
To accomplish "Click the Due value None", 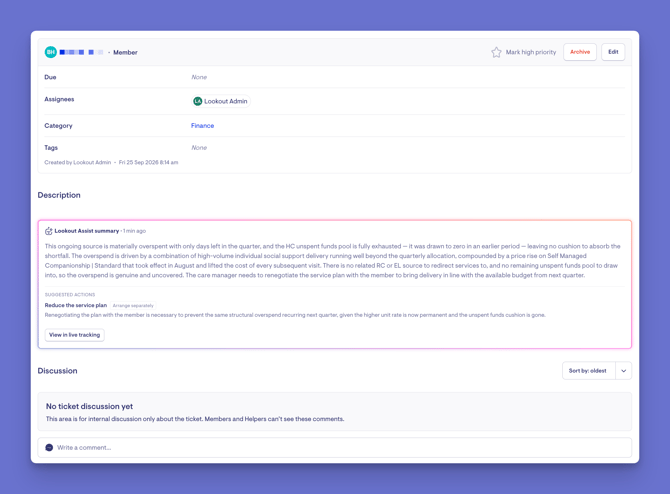I will coord(199,77).
